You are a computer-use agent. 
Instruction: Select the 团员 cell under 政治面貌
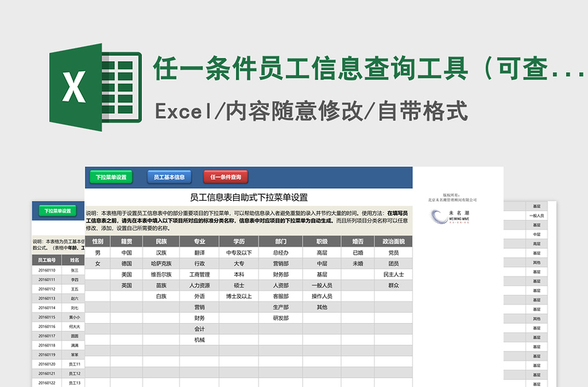point(393,263)
